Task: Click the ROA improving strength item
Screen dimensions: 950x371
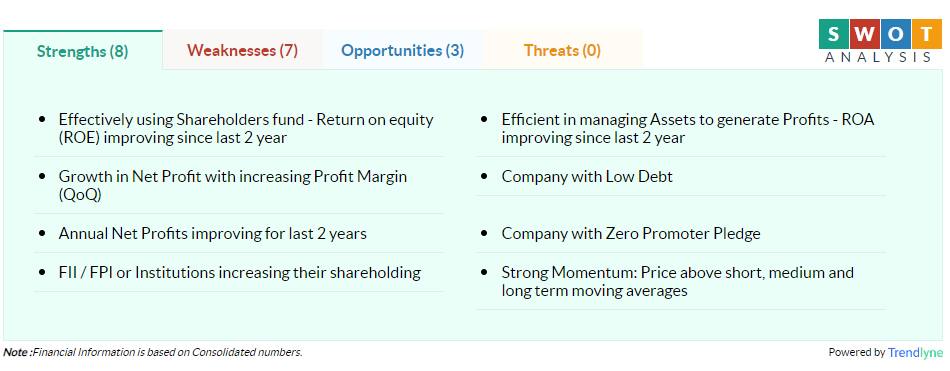Action: [x=681, y=129]
